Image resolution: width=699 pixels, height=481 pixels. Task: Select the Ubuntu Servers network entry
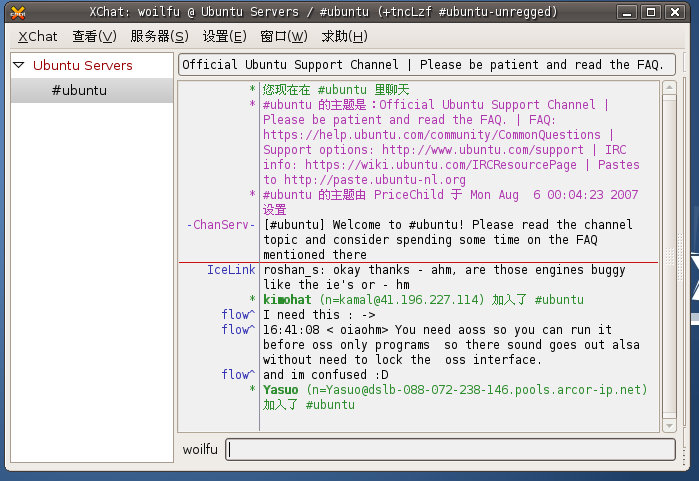tap(82, 66)
